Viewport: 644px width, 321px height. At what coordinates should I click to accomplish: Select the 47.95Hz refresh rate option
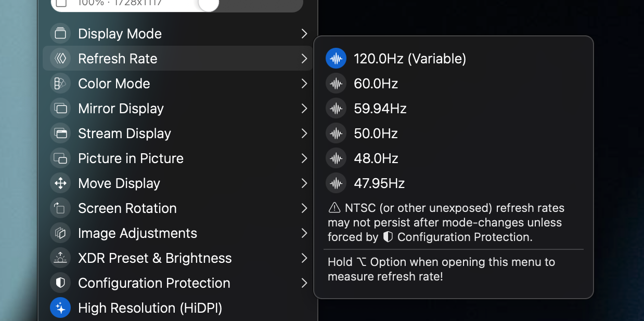(378, 183)
